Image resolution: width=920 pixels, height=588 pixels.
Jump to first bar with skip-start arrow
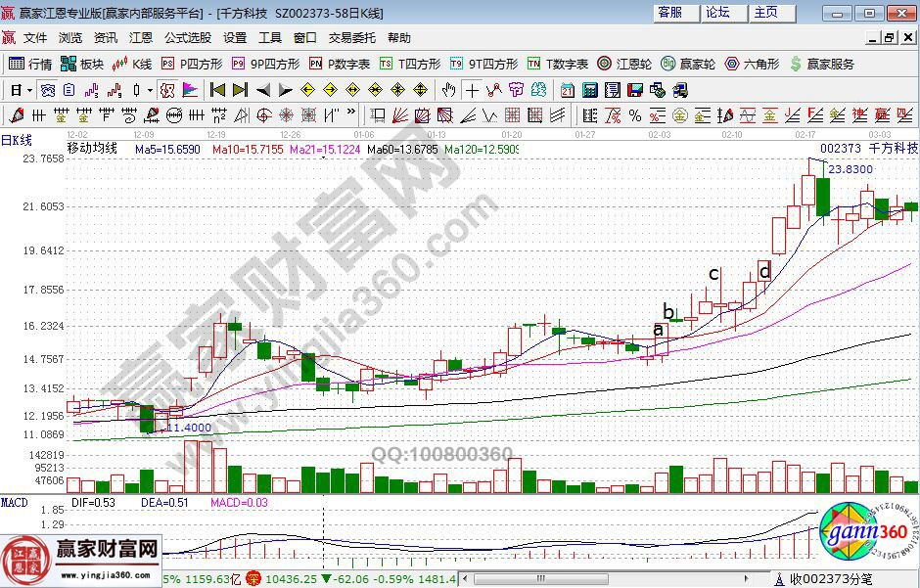click(217, 90)
